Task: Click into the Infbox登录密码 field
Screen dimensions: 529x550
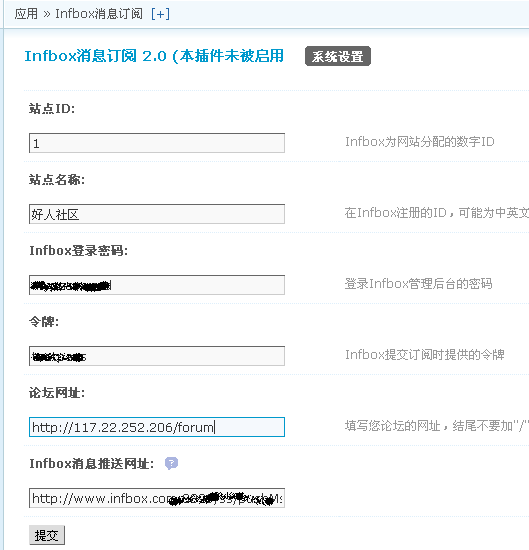Action: coord(157,285)
